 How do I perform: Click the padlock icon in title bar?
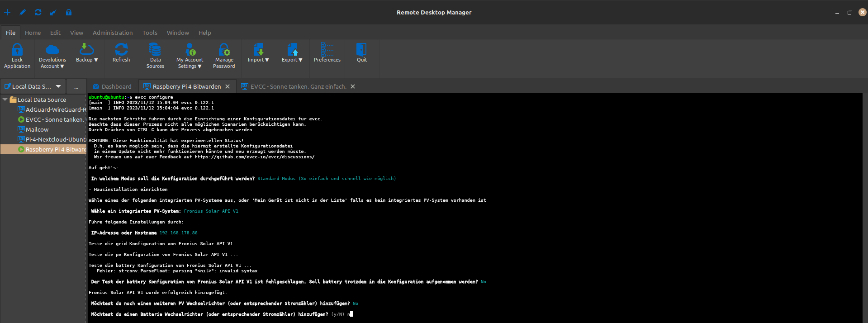(69, 12)
